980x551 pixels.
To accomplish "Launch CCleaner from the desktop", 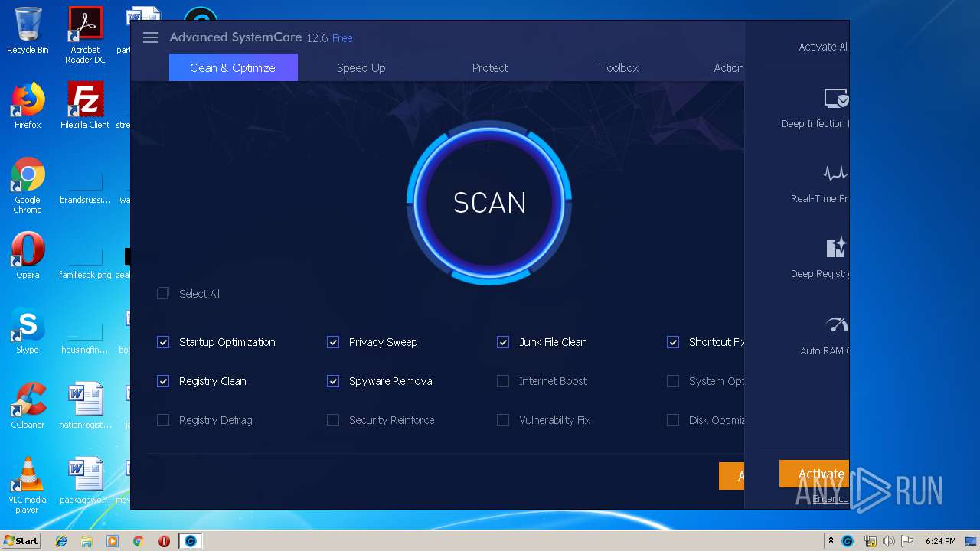I will [x=28, y=406].
